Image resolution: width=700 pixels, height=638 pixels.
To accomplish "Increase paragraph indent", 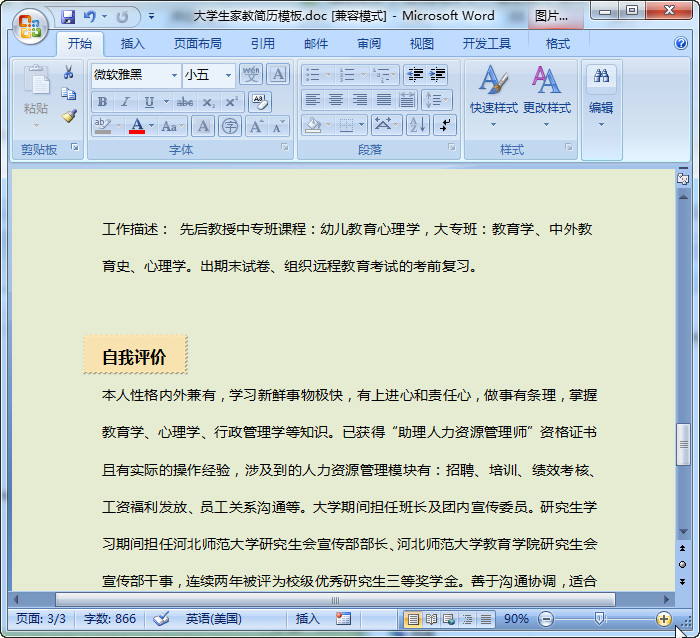I will pos(438,75).
